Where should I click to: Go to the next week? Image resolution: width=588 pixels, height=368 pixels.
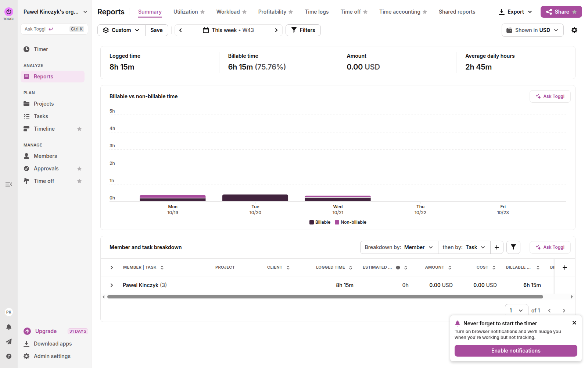[276, 30]
